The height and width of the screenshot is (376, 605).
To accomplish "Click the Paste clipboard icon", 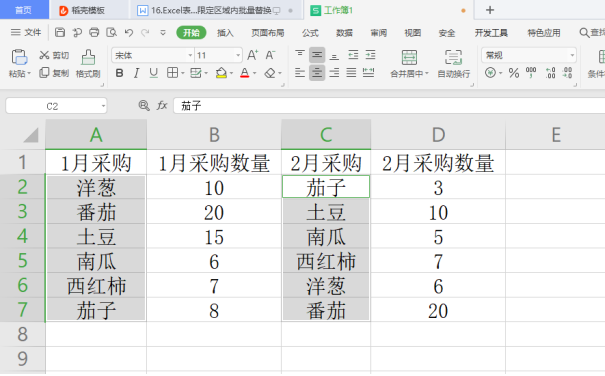I will pos(19,57).
